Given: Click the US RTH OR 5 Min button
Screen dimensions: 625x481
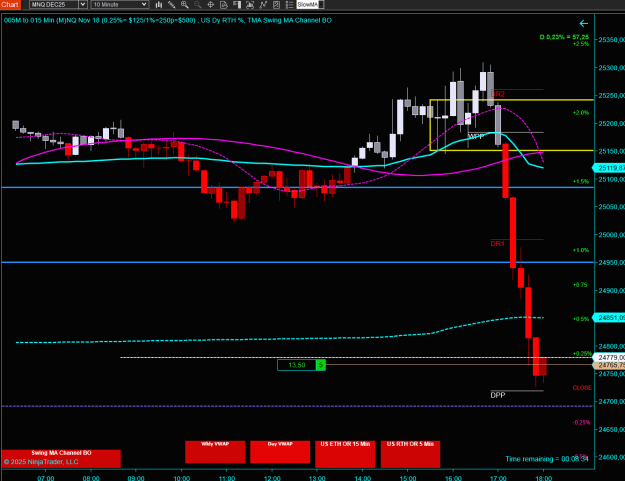Looking at the screenshot, I should click(x=410, y=454).
